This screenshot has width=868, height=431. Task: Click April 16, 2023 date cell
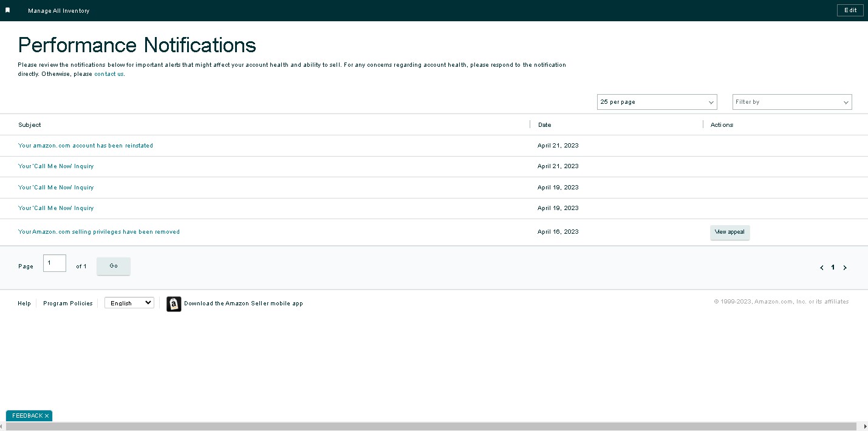tap(558, 232)
